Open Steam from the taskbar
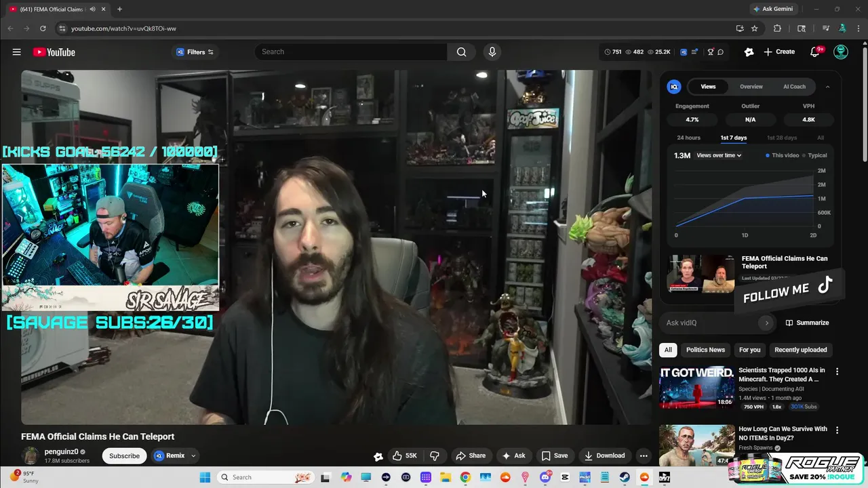 pos(625,477)
